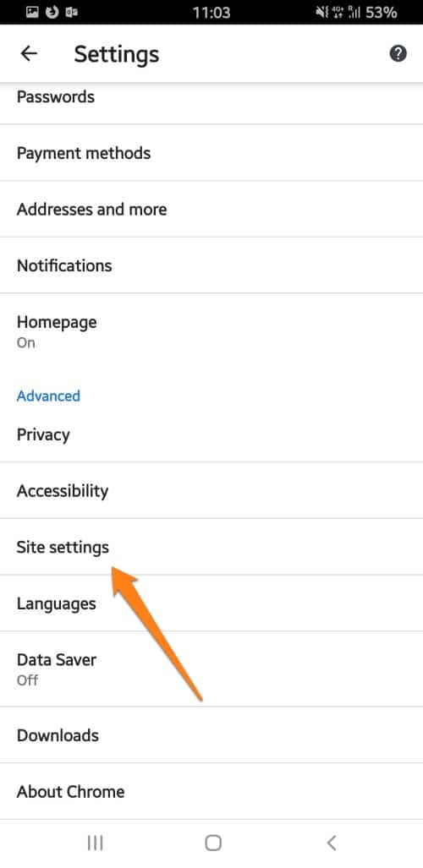
Task: Open Site settings
Action: click(211, 547)
